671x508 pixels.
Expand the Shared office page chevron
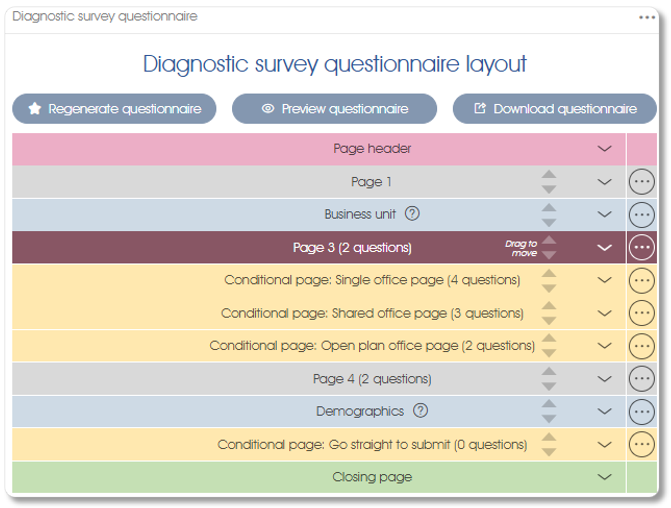pos(604,313)
